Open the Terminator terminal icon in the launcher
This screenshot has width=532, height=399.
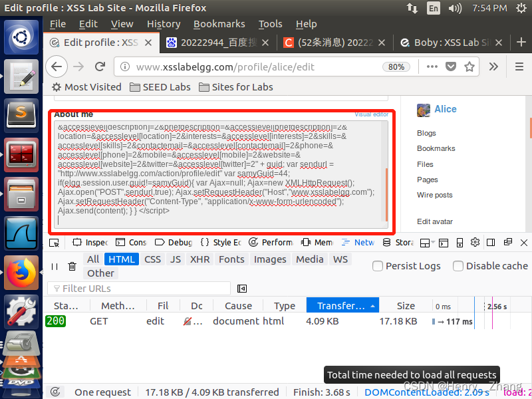point(21,155)
